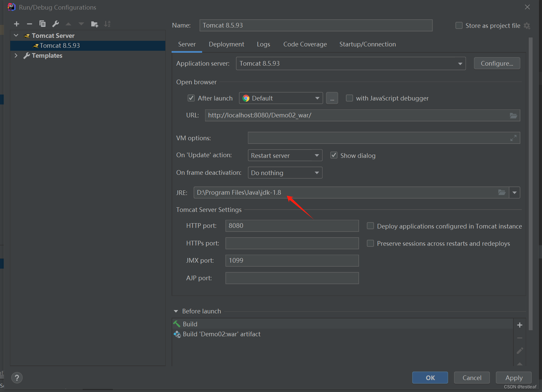Expand Templates tree node

pyautogui.click(x=16, y=55)
